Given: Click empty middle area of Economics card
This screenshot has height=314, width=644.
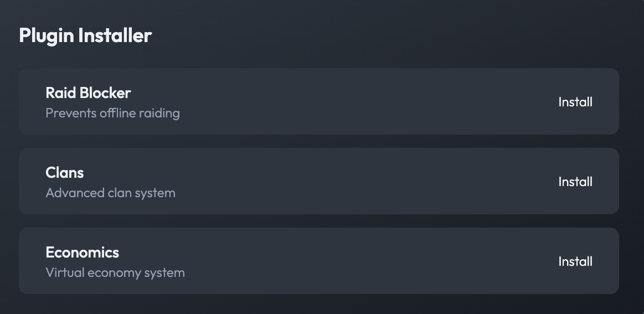Looking at the screenshot, I should pos(360,261).
